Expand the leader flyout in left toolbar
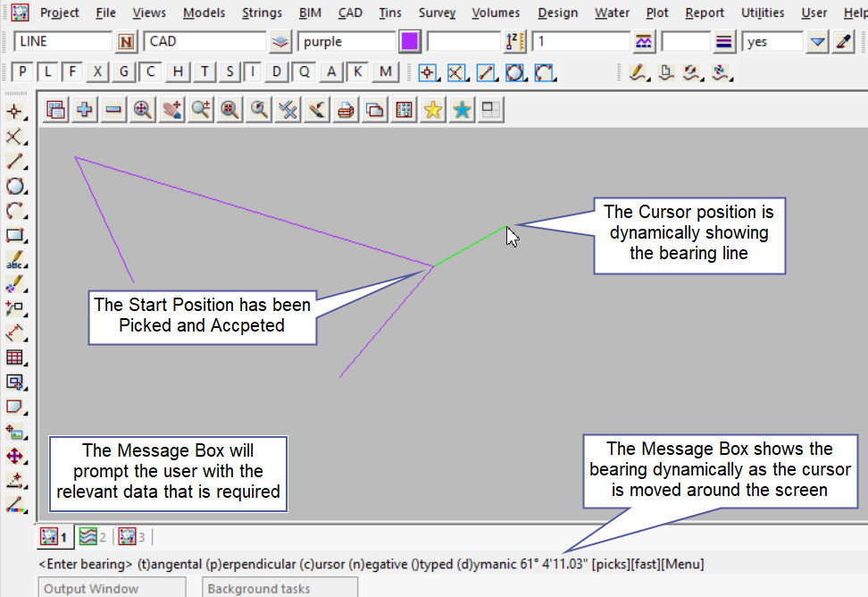 click(26, 315)
